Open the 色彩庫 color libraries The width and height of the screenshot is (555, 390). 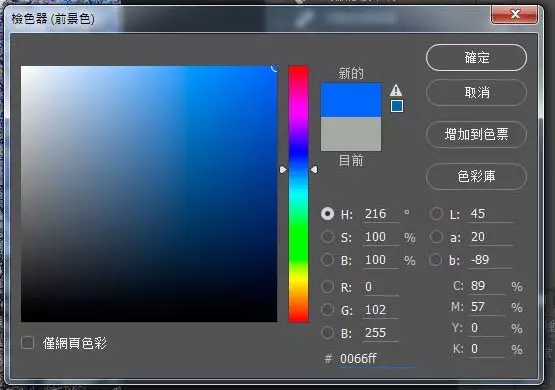point(476,176)
